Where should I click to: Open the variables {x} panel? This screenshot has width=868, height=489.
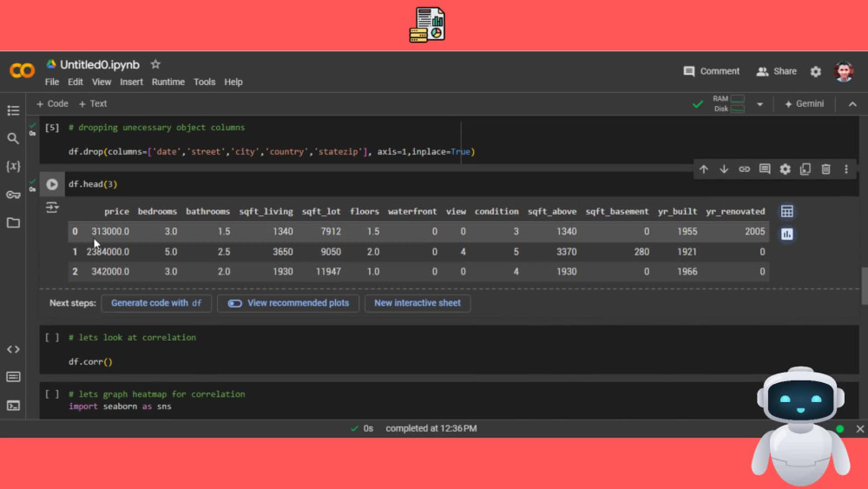pyautogui.click(x=13, y=166)
